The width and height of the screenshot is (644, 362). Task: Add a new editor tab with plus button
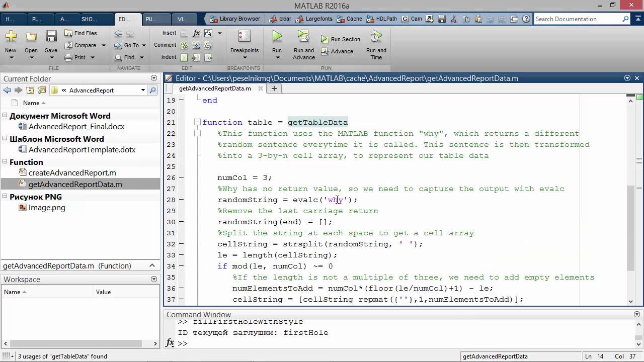click(274, 88)
